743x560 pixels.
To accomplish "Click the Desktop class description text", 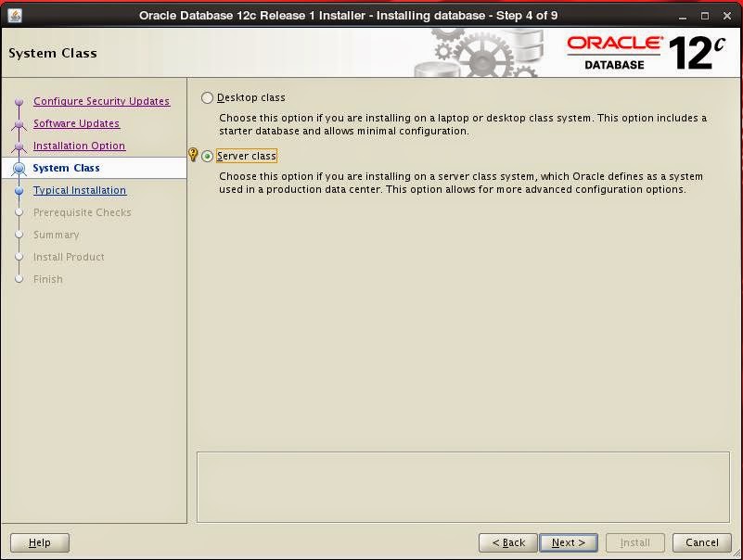I will [463, 124].
